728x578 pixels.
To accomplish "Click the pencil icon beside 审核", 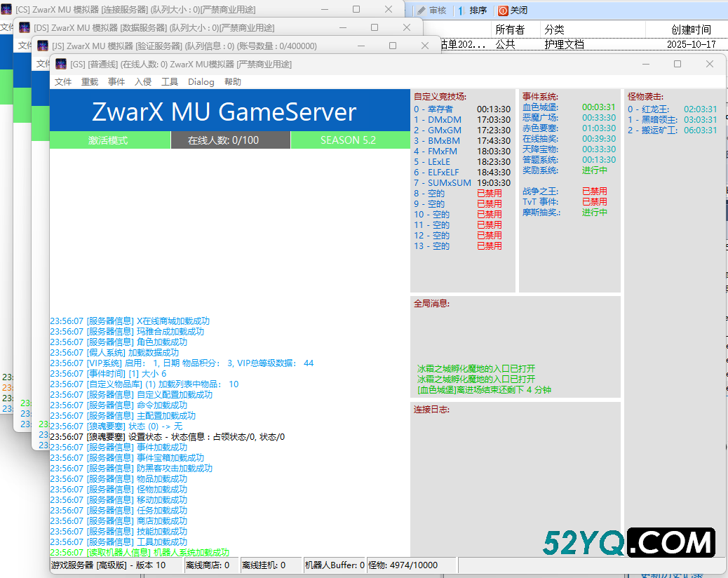I will pos(422,11).
